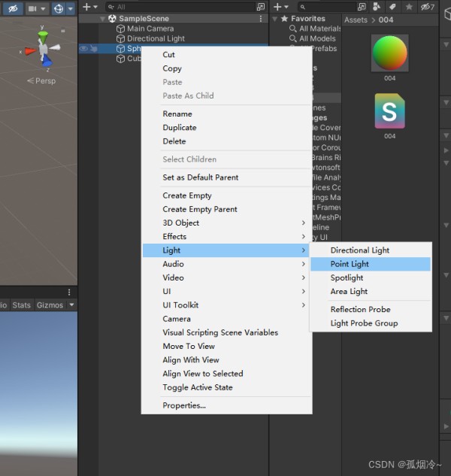
Task: Expand the Video submenu
Action: (227, 277)
